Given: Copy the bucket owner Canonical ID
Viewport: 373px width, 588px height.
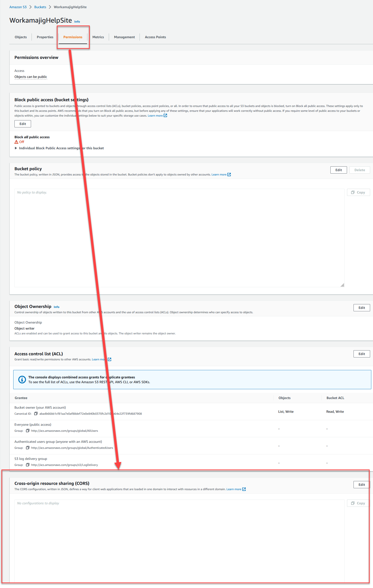Looking at the screenshot, I should (x=36, y=414).
